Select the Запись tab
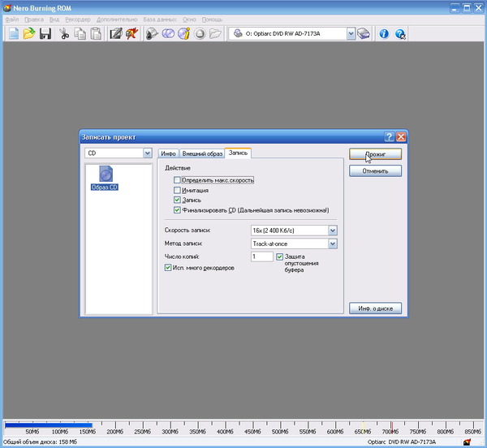This screenshot has height=448, width=487. coord(238,153)
